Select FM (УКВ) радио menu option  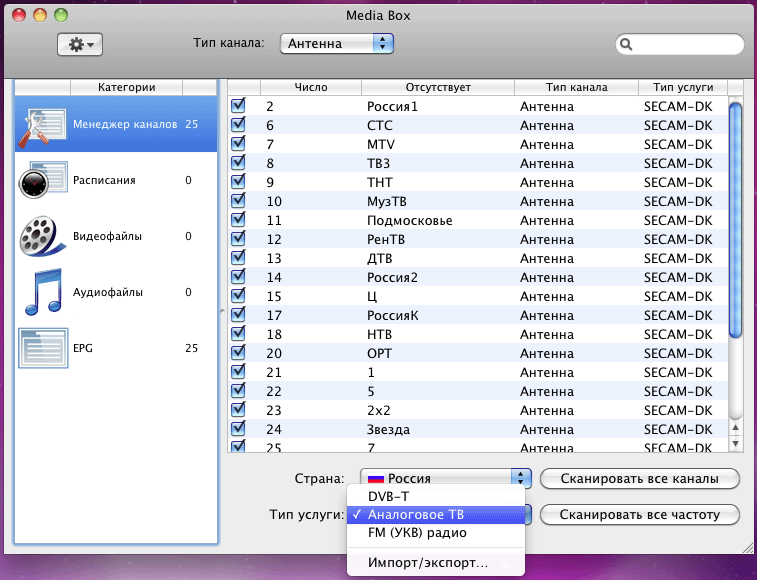click(417, 532)
